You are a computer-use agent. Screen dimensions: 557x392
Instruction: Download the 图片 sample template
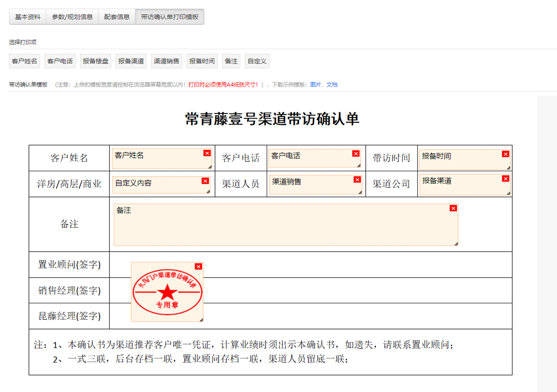[x=316, y=85]
